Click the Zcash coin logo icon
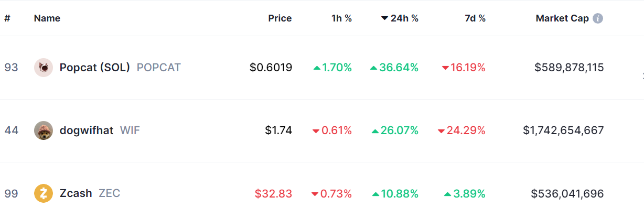The height and width of the screenshot is (219, 644). (x=44, y=193)
